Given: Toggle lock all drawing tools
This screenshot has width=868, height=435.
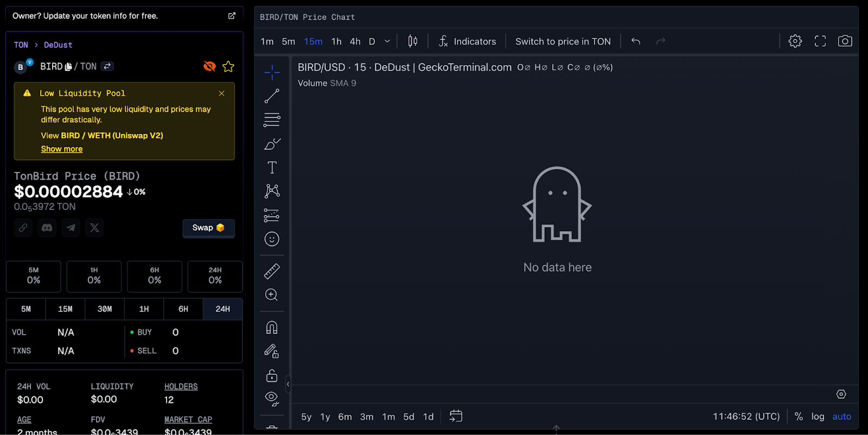Looking at the screenshot, I should coord(272,375).
